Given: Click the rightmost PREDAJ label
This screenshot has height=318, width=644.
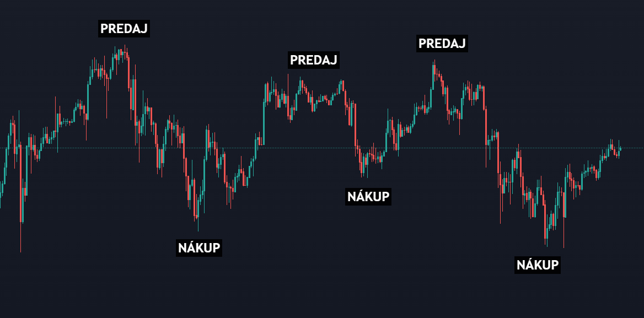Looking at the screenshot, I should 442,44.
